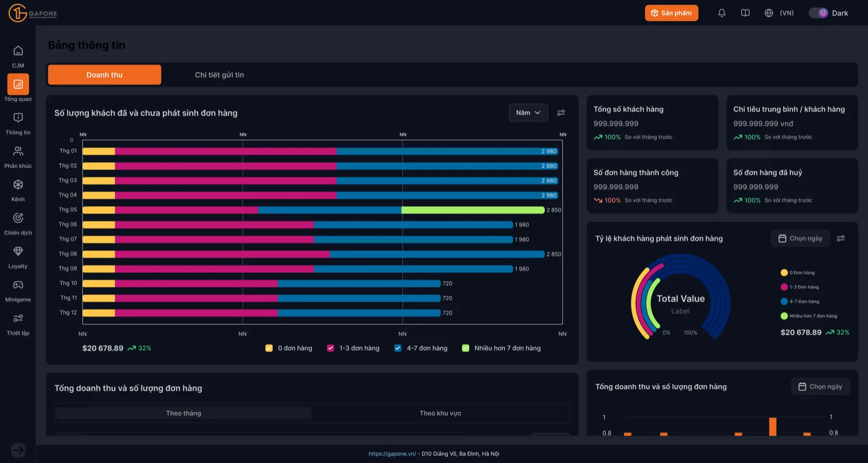
Task: Click the Tổng số khách hàng card
Action: tap(653, 123)
